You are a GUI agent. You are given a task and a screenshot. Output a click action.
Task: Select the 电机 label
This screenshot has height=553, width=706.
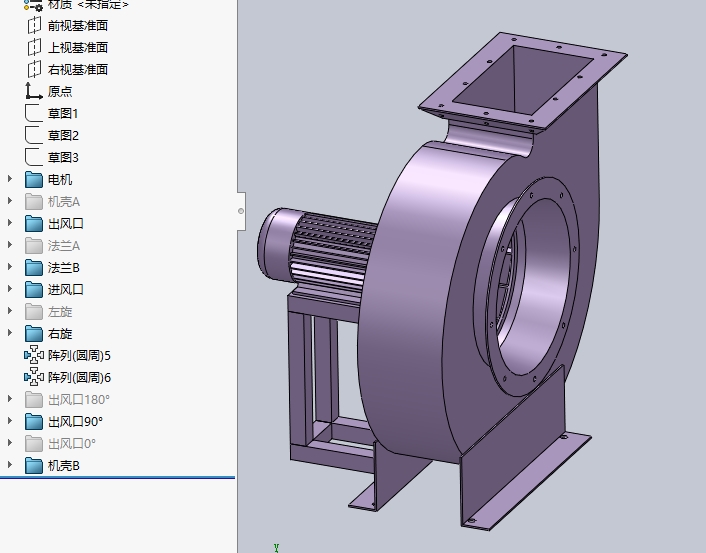click(60, 180)
